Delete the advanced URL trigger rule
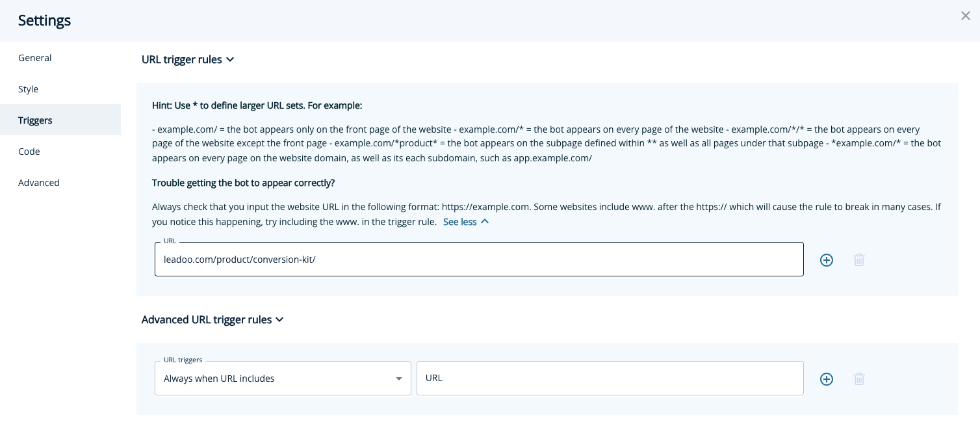This screenshot has height=426, width=980. [x=859, y=379]
